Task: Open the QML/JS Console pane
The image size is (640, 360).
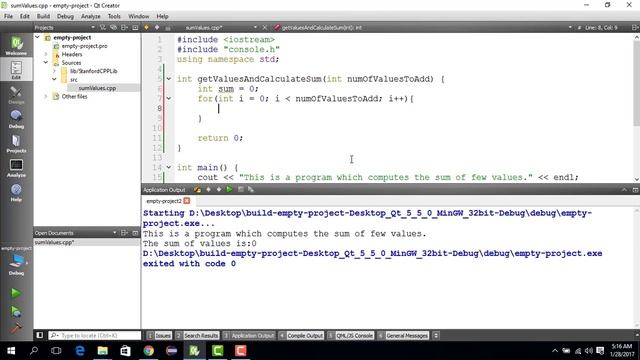Action: pyautogui.click(x=351, y=335)
